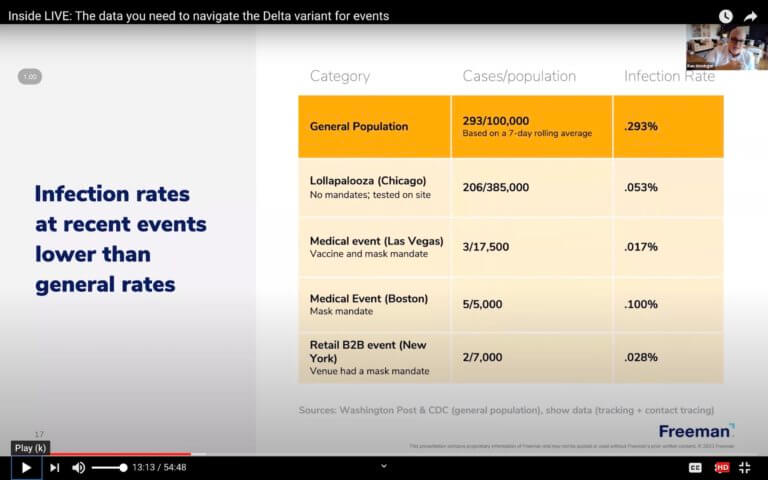Open the Share arrow

coord(750,17)
